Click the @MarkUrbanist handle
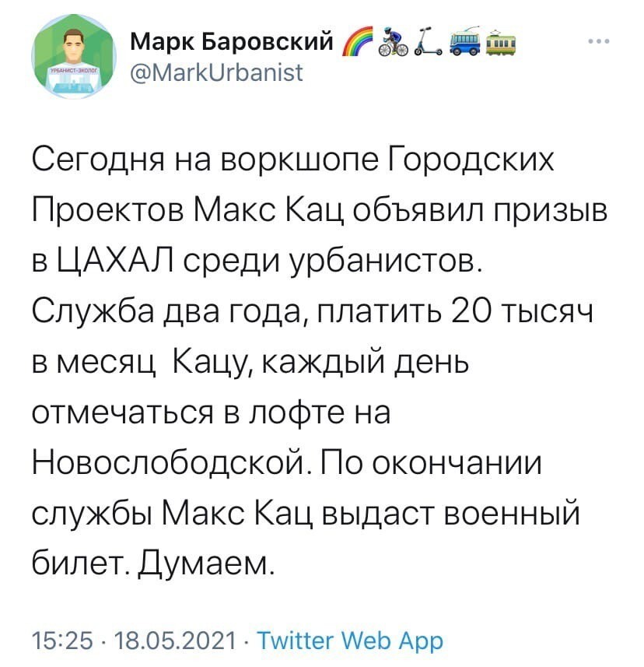Viewport: 644px width, 667px height. (216, 72)
